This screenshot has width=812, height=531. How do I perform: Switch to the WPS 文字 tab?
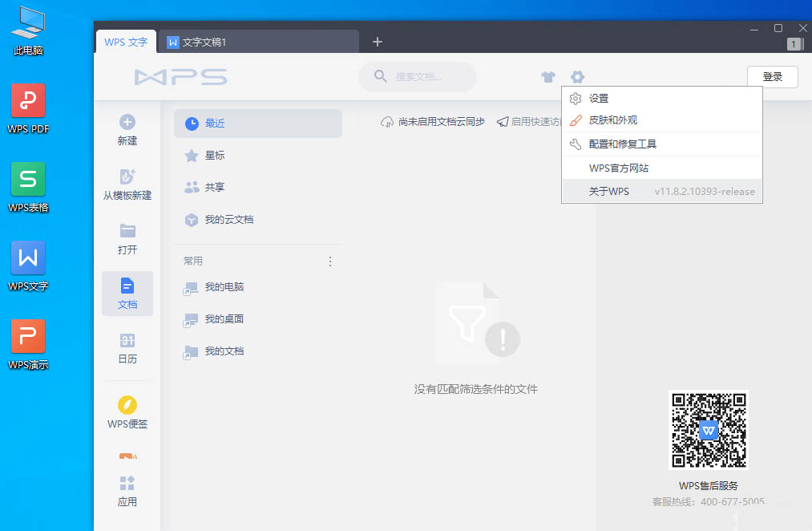(x=126, y=42)
